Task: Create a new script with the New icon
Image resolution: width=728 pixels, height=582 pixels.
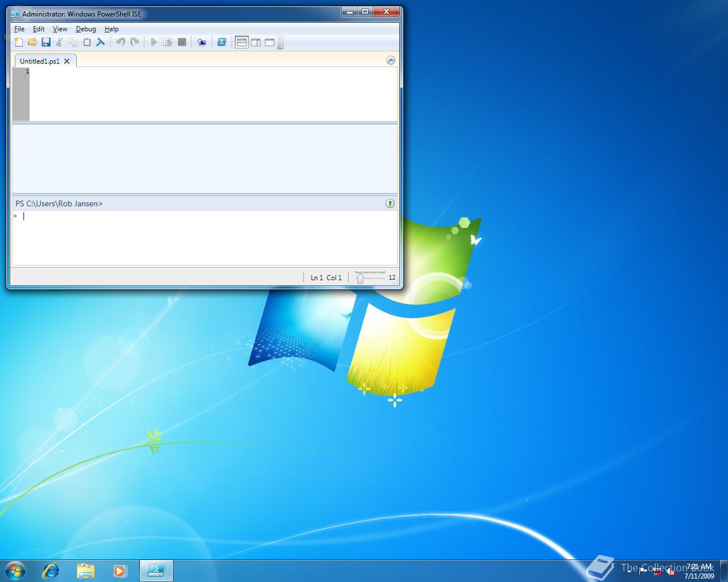Action: [19, 42]
